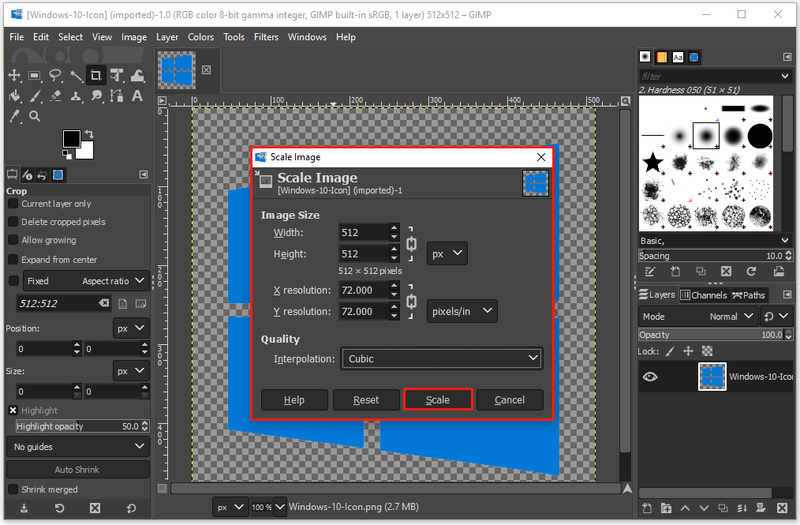The width and height of the screenshot is (800, 525).
Task: Select the Free Select lasso tool
Action: click(55, 76)
